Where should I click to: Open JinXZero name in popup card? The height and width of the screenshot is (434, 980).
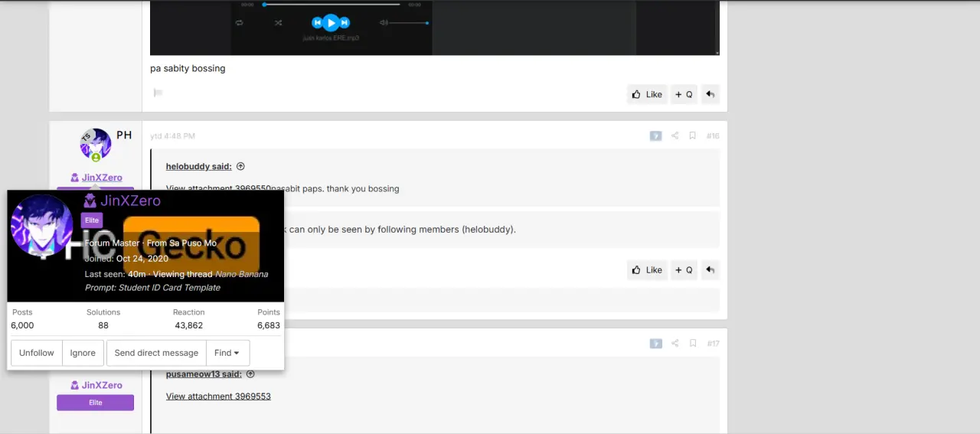pyautogui.click(x=130, y=201)
